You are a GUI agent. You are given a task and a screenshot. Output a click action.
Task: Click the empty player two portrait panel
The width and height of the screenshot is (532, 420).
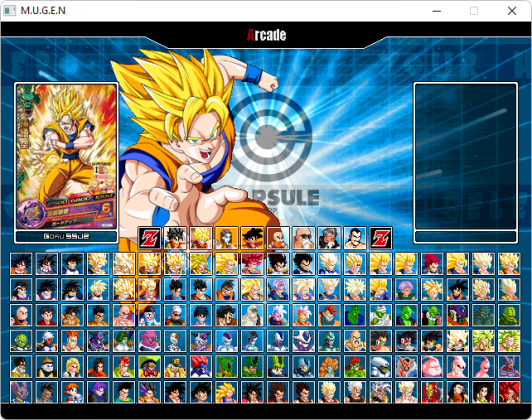(x=466, y=156)
